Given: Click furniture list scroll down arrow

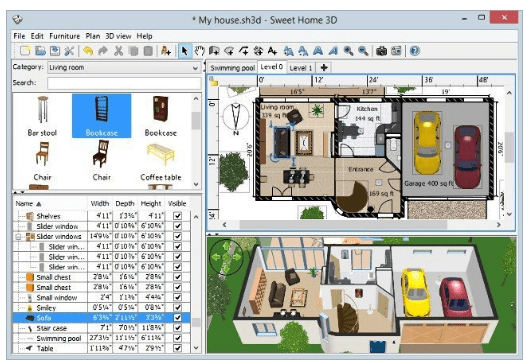Looking at the screenshot, I should (196, 348).
